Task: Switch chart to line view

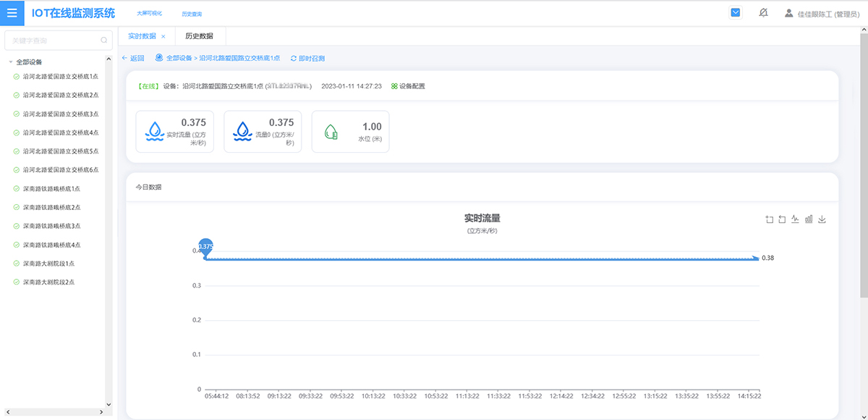Action: pos(795,219)
